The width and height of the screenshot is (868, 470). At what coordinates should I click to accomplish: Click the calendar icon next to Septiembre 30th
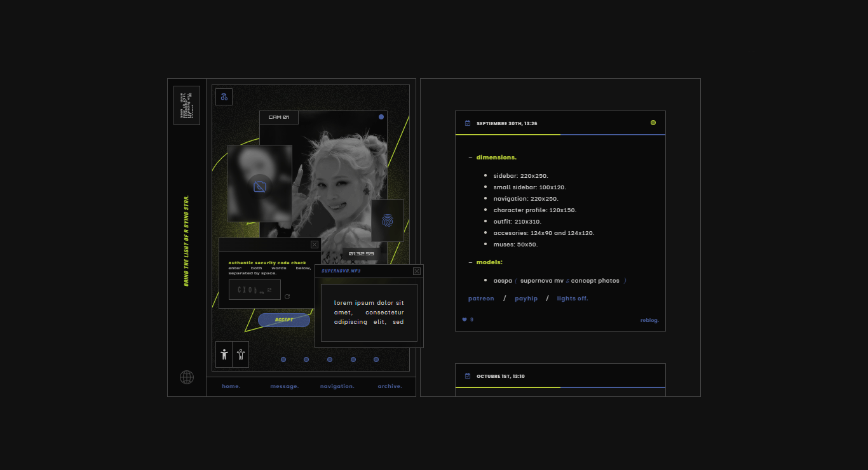(x=468, y=123)
